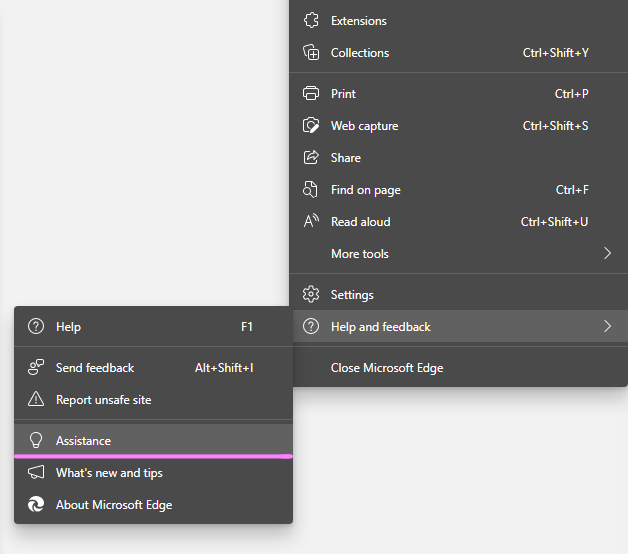The width and height of the screenshot is (628, 554).
Task: Select Help and feedback menu item
Action: (459, 326)
